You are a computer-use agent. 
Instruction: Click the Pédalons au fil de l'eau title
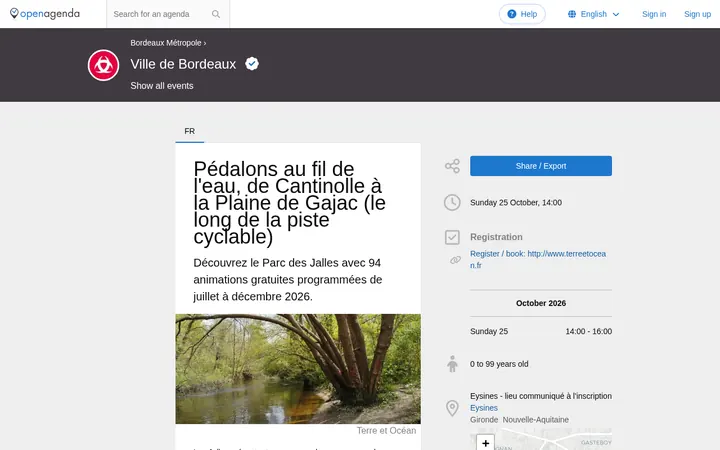289,202
